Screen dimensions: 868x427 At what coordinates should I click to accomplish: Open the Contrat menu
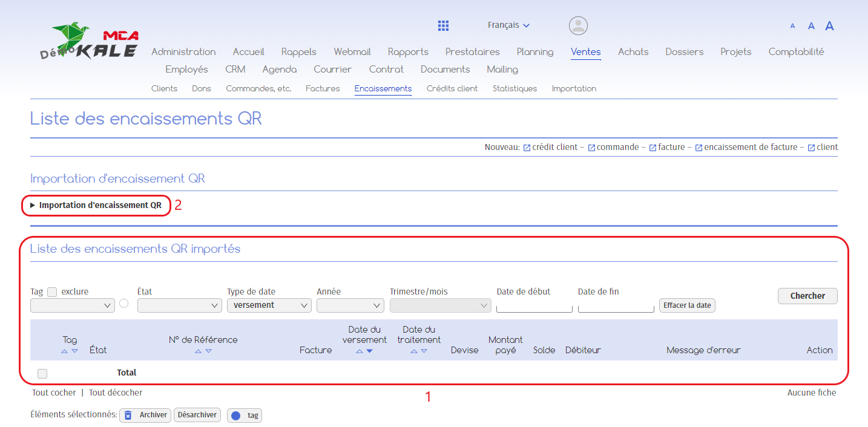click(x=386, y=70)
